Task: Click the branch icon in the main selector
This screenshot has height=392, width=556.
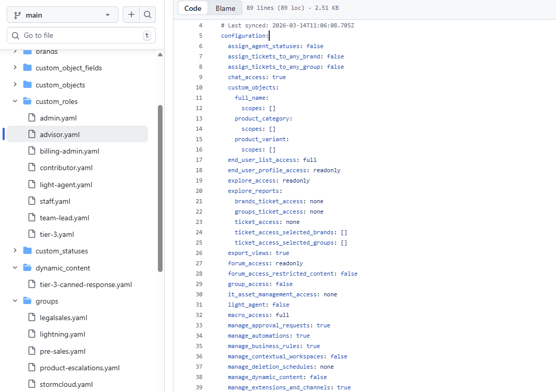Action: click(x=18, y=14)
